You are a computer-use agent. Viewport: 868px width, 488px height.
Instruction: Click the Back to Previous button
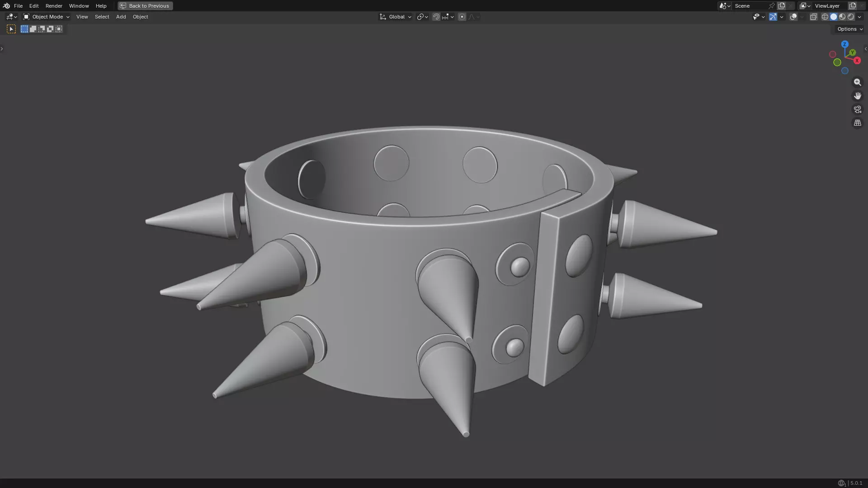tap(145, 6)
